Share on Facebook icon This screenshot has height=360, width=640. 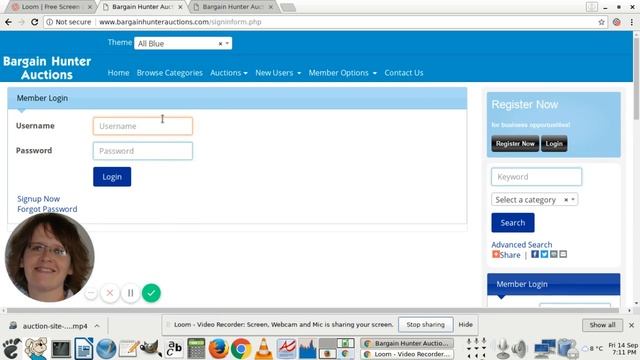(535, 254)
